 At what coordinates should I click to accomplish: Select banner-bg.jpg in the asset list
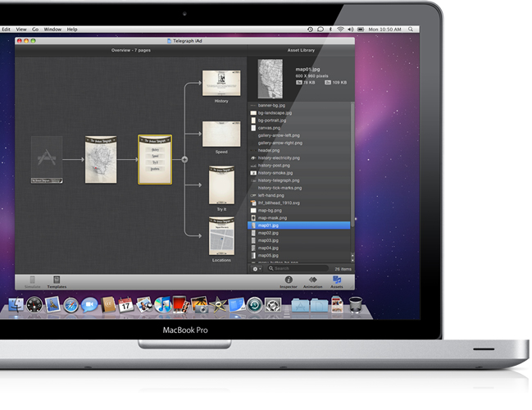(299, 105)
